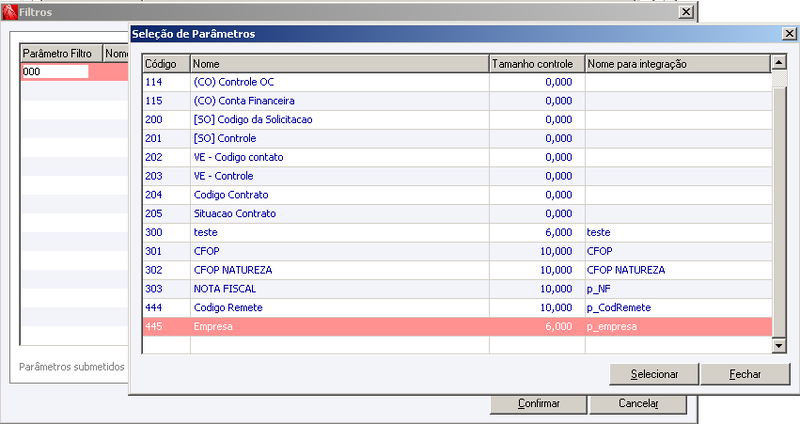Click integration name p_empresa
The width and height of the screenshot is (800, 424).
click(x=678, y=327)
